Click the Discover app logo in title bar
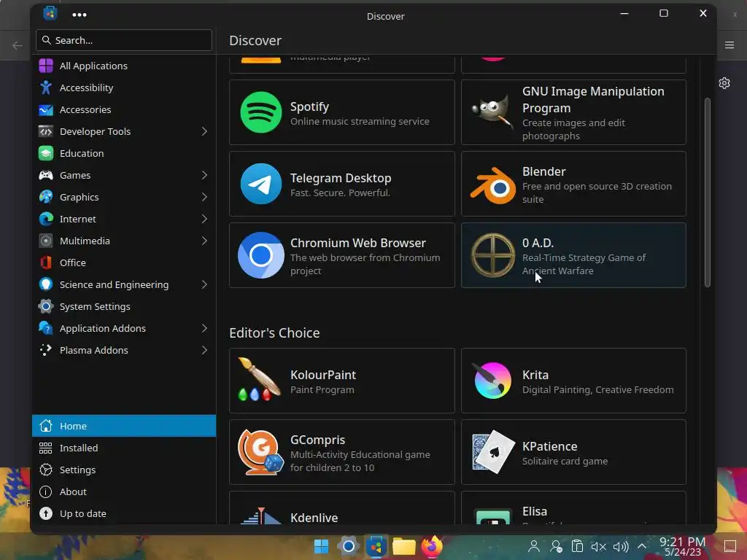This screenshot has height=560, width=747. [x=50, y=13]
